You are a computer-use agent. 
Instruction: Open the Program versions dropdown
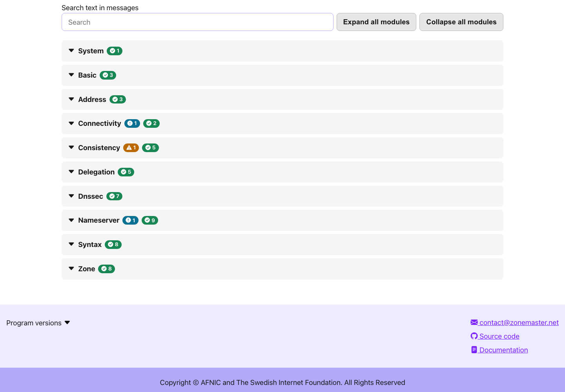tap(38, 323)
